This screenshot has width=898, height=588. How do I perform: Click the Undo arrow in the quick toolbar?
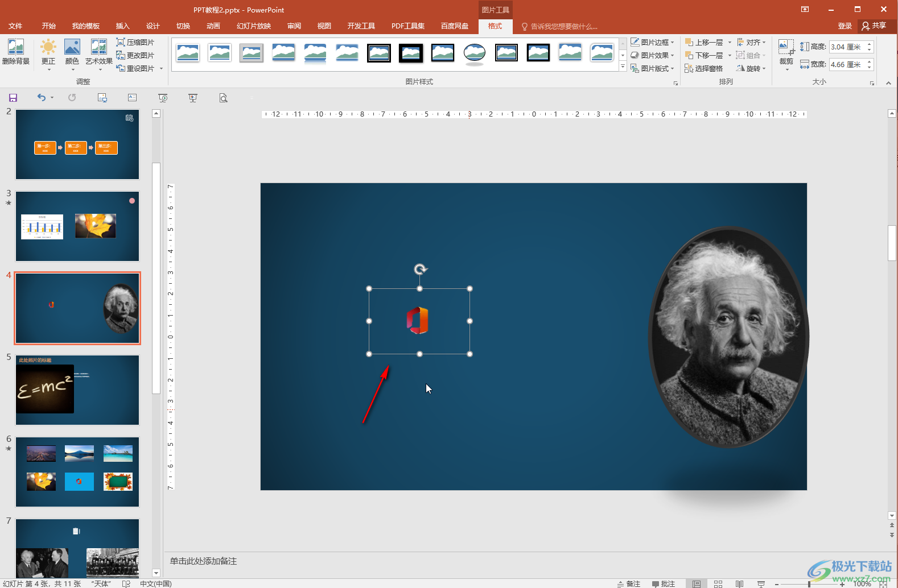[41, 98]
